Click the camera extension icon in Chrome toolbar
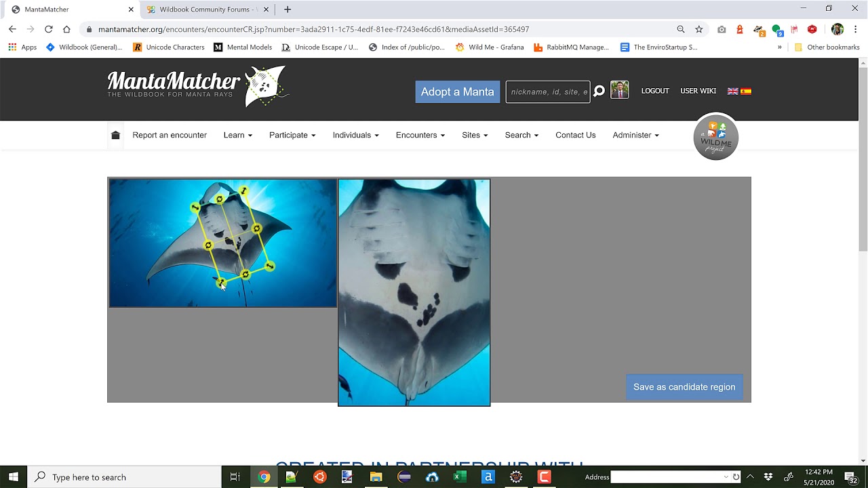Viewport: 868px width, 488px height. (x=722, y=29)
